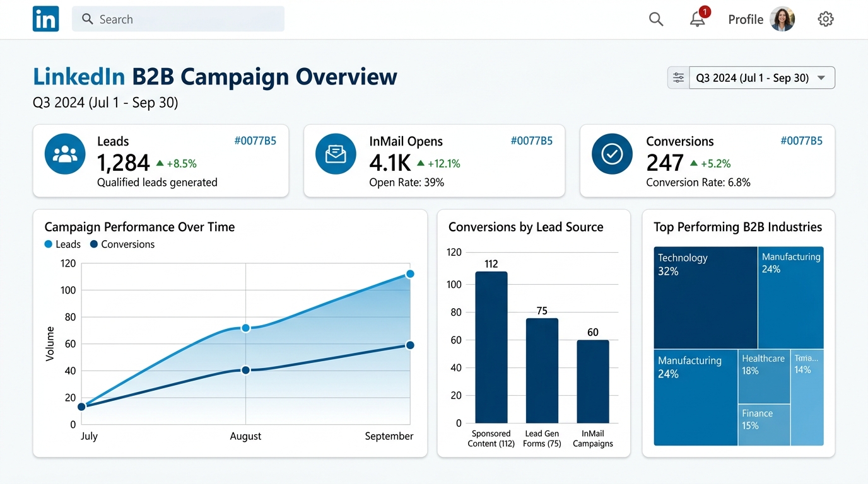868x484 pixels.
Task: Click 'Conversion Rate: 6.8%' text
Action: click(698, 183)
